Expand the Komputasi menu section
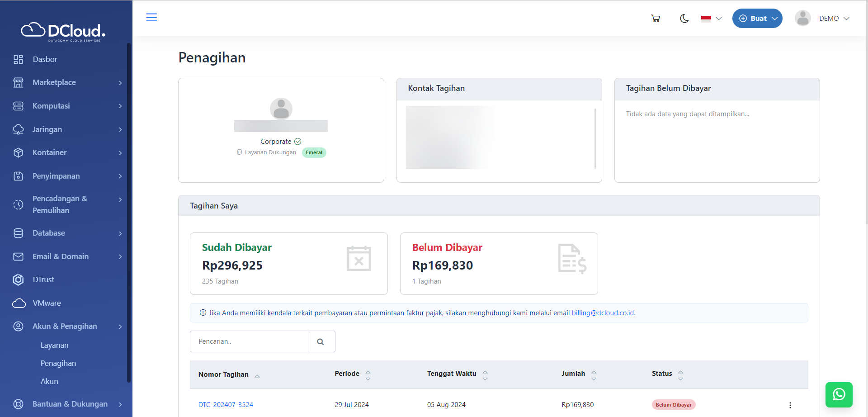868x417 pixels. 68,106
